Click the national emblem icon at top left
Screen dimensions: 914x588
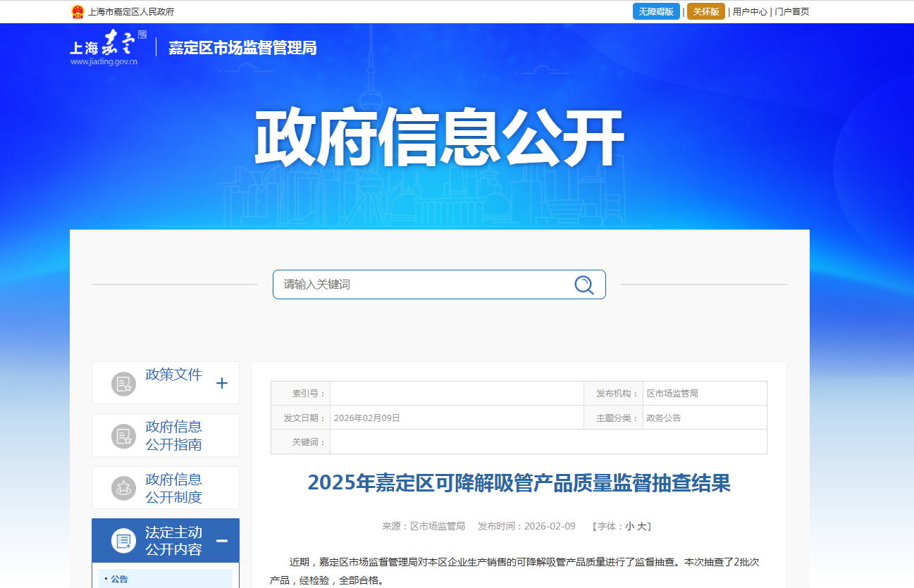click(78, 11)
